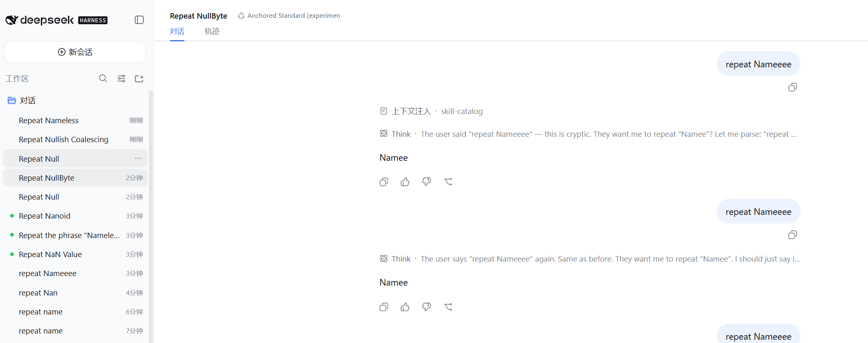Thumbs down the first 'Namee' reply

(x=427, y=182)
